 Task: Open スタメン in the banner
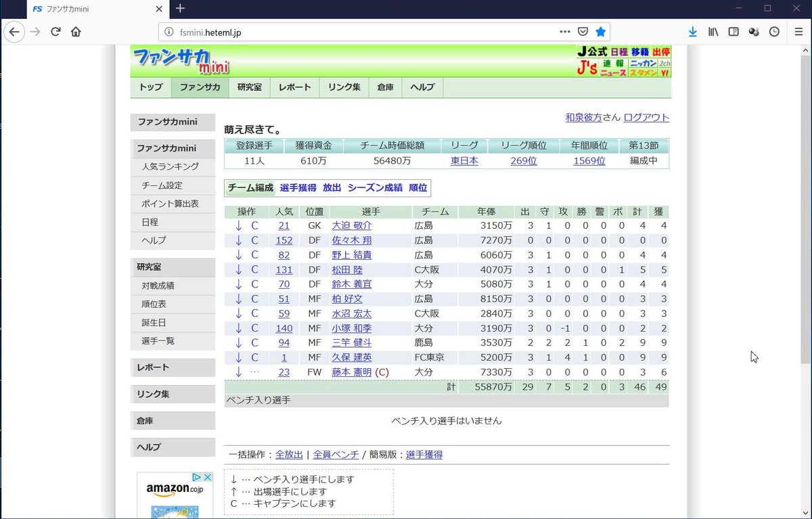(x=643, y=72)
